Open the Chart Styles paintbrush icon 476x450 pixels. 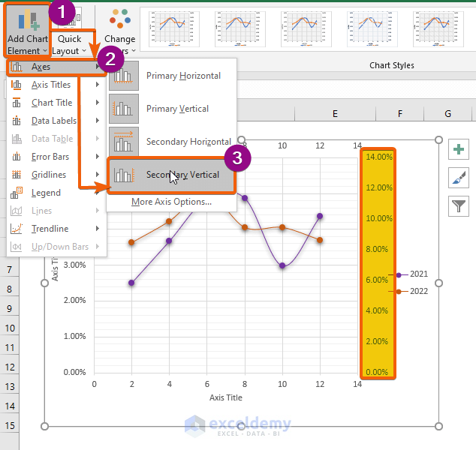click(459, 178)
